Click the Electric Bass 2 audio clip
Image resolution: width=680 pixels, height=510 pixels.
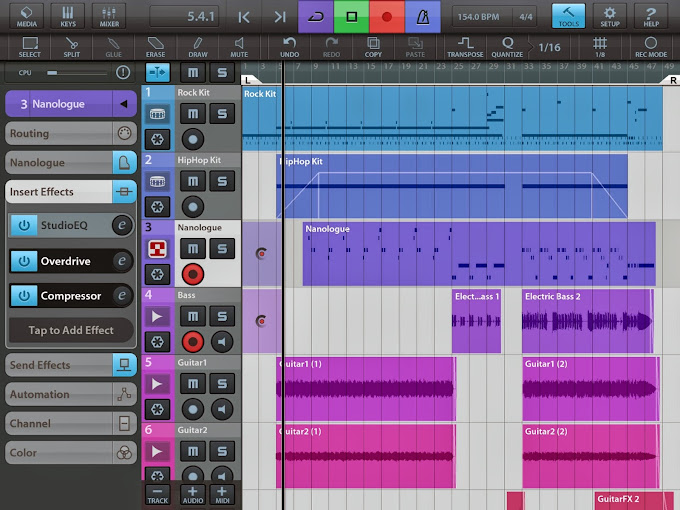[586, 322]
